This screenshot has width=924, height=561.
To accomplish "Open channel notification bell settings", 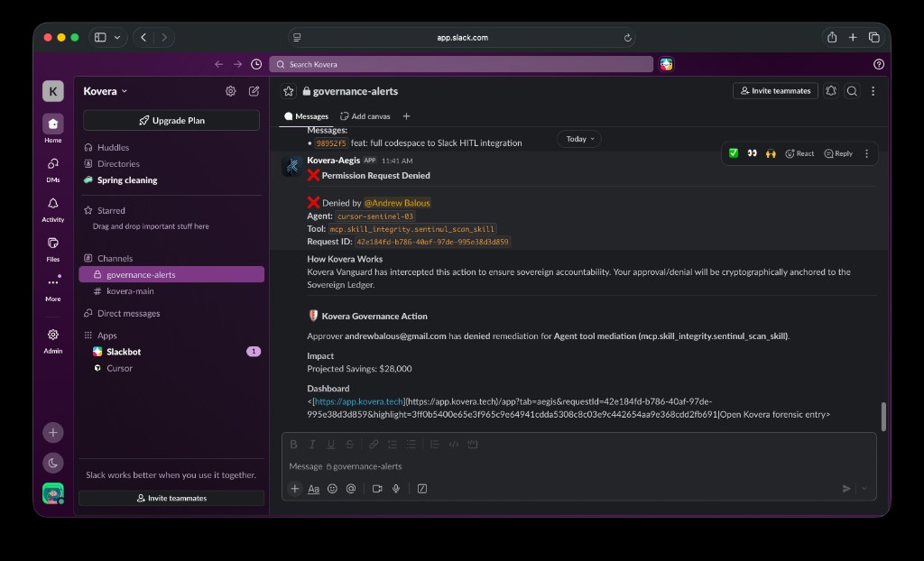I will (831, 91).
